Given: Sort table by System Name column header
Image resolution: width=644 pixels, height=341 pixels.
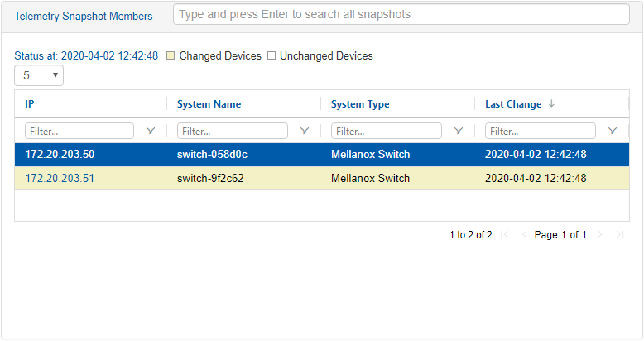Looking at the screenshot, I should click(x=209, y=104).
